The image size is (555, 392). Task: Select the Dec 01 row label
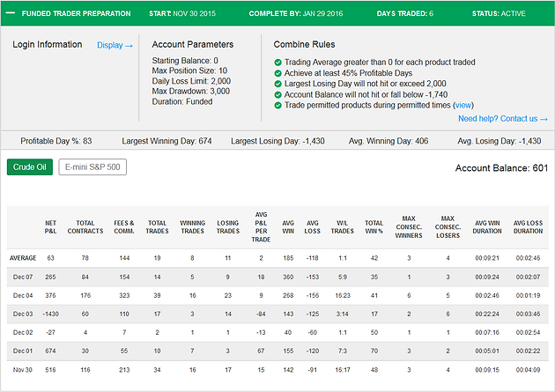click(23, 351)
